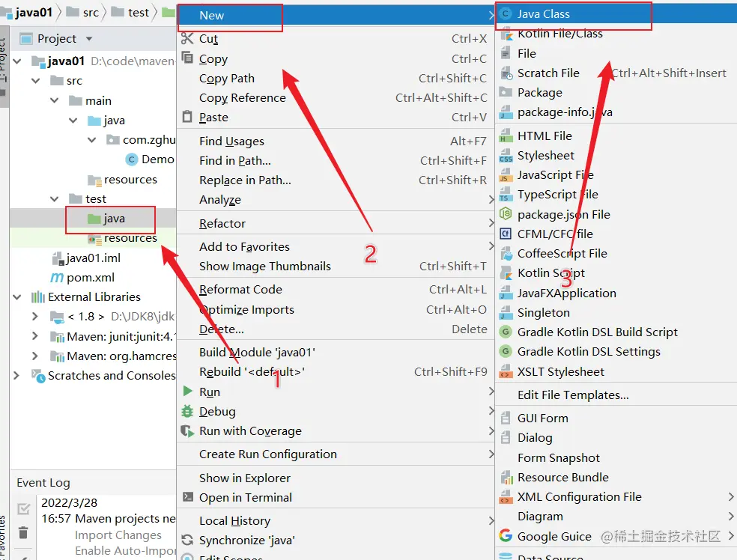The image size is (737, 560).
Task: Collapse the com.zghu package chevron
Action: click(x=92, y=140)
